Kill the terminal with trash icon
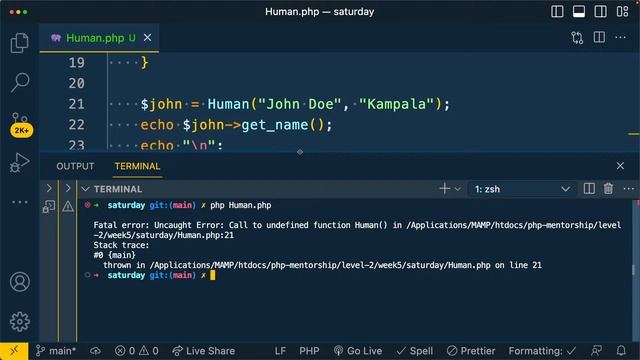Screen dimensions: 640x360 (x=608, y=189)
